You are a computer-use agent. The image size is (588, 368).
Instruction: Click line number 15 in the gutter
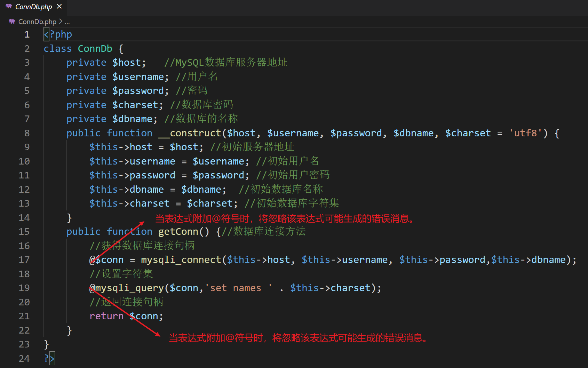(x=24, y=232)
